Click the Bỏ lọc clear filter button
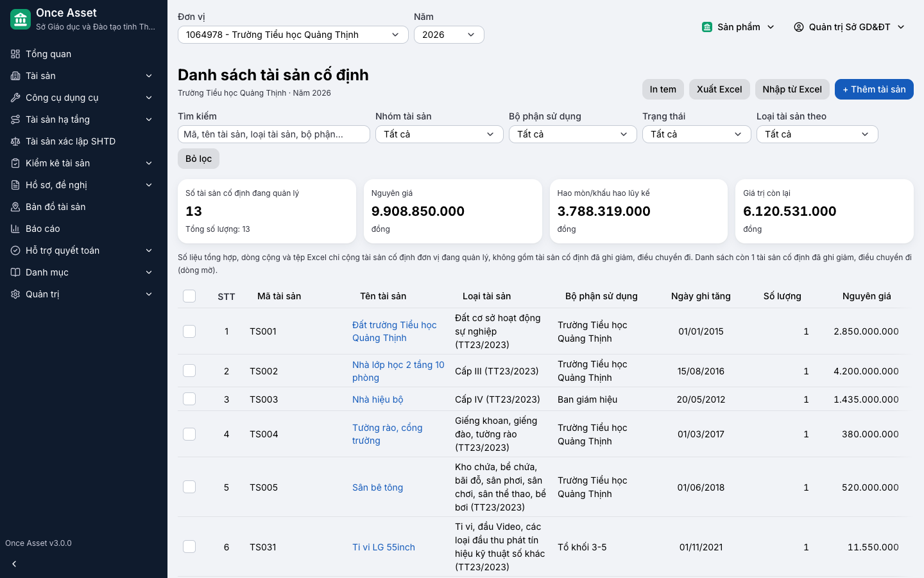 click(198, 159)
